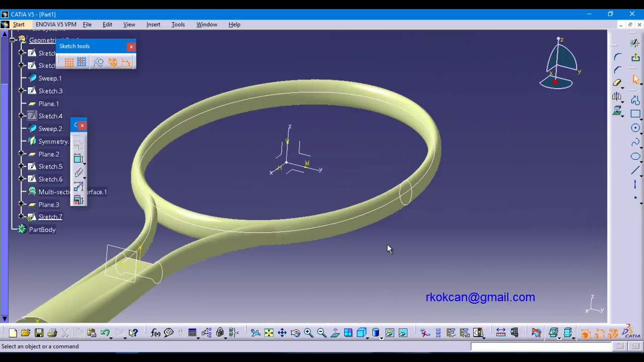
Task: Click the Fit All In icon
Action: click(x=269, y=333)
